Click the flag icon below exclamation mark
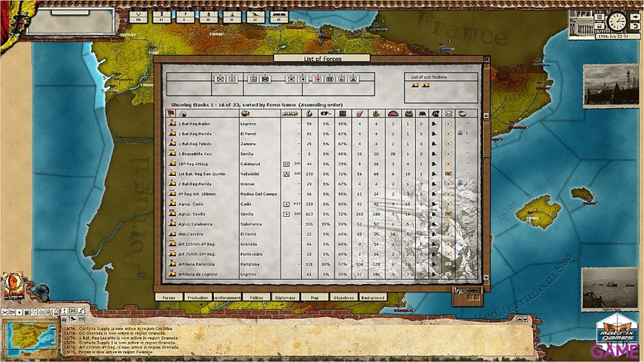644x362 pixels. (72, 319)
